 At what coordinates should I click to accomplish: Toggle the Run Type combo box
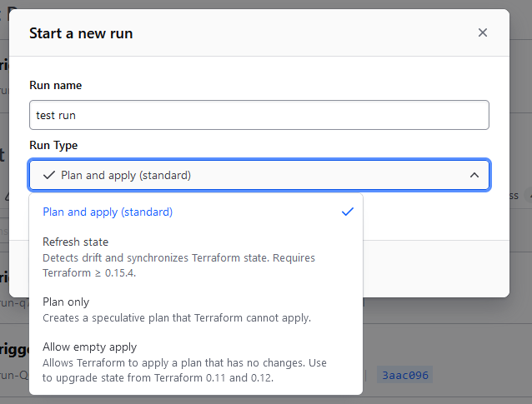[x=258, y=175]
